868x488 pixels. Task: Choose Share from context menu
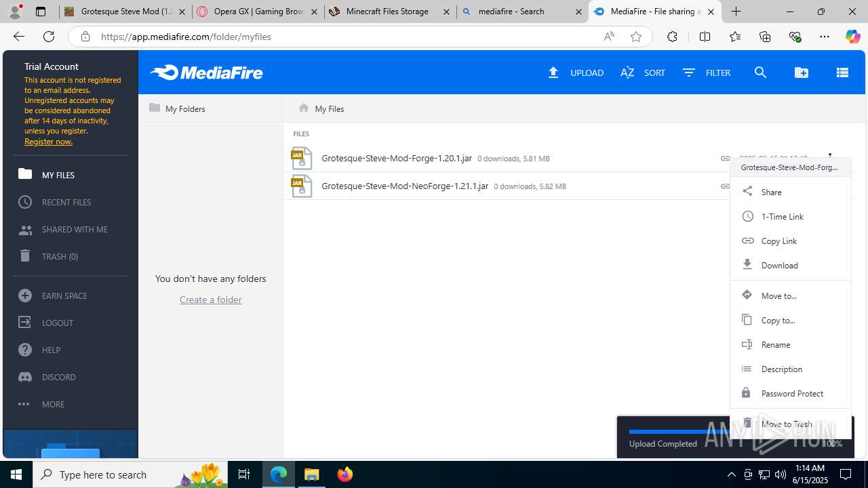click(791, 192)
